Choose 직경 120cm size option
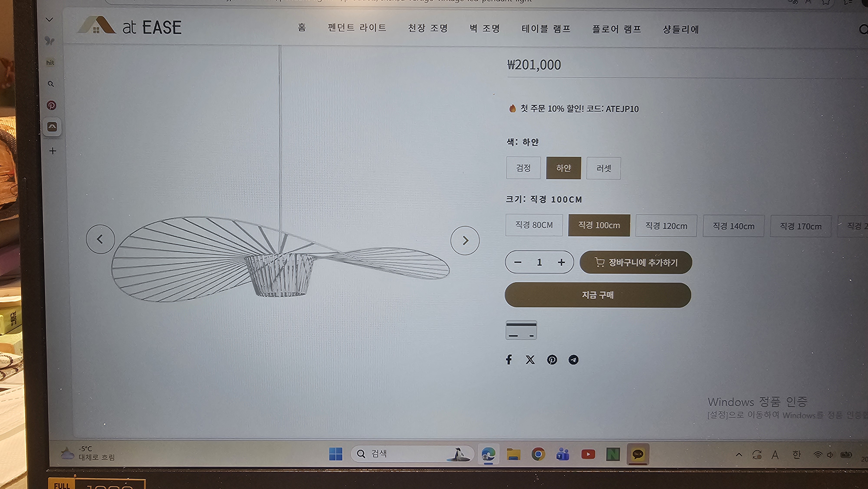 (x=666, y=226)
